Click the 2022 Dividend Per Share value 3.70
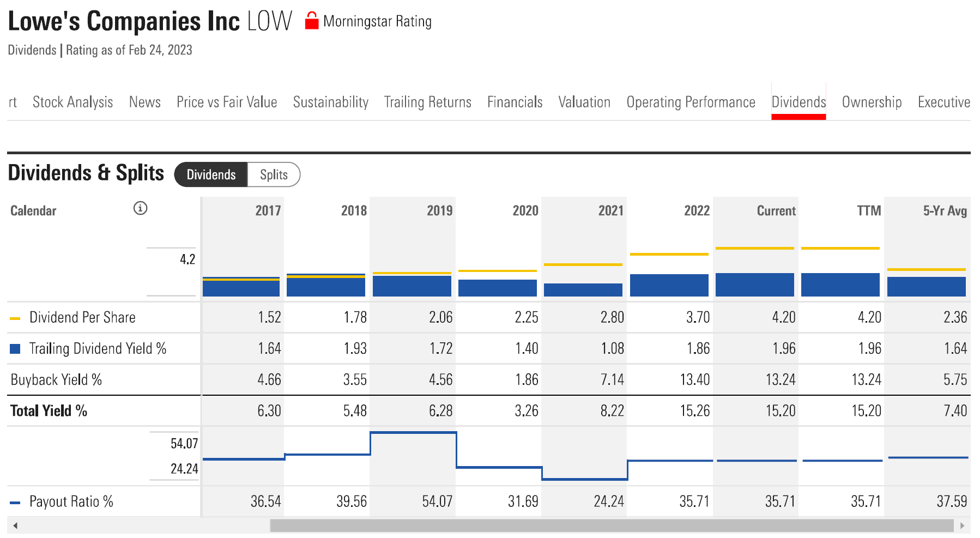Viewport: 980px width, 538px height. click(x=698, y=317)
